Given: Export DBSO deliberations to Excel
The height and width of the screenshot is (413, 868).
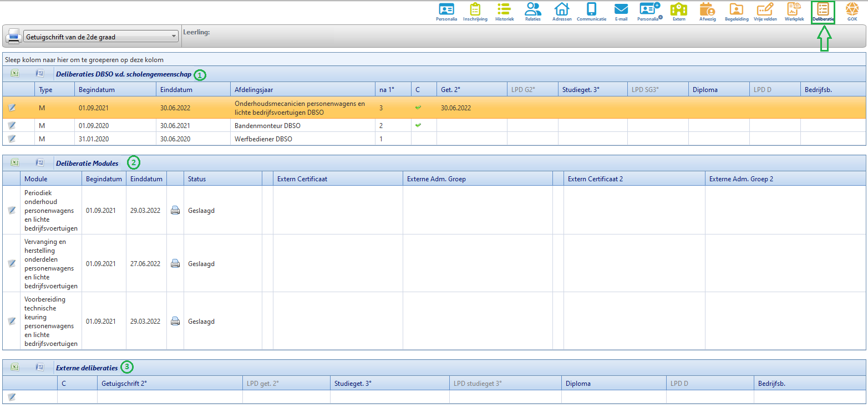Looking at the screenshot, I should pos(15,73).
